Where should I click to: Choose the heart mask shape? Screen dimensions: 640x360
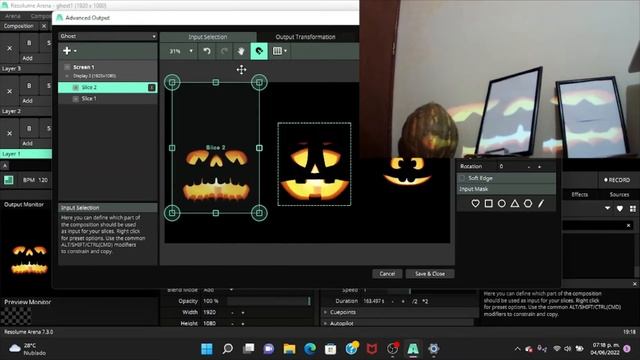475,203
